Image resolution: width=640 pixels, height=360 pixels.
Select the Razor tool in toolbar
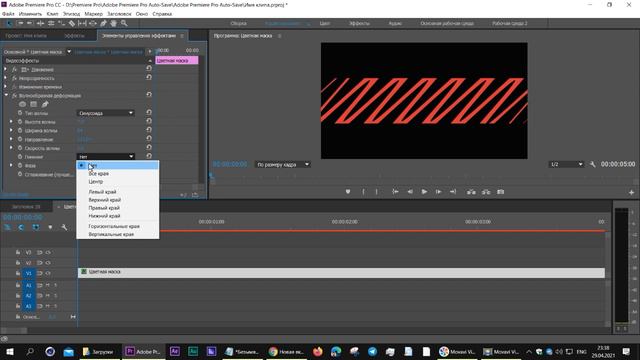pyautogui.click(x=72, y=24)
